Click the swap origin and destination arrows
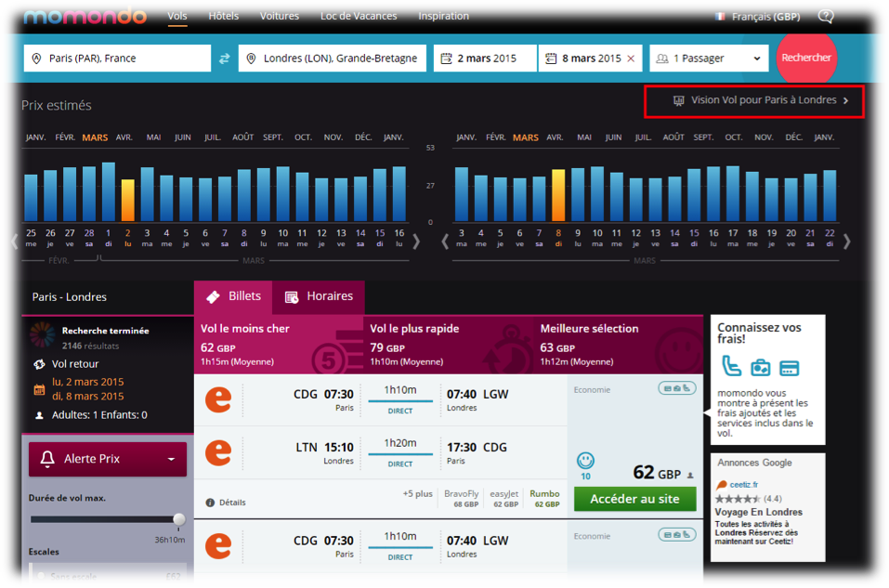Image resolution: width=889 pixels, height=588 pixels. tap(225, 59)
